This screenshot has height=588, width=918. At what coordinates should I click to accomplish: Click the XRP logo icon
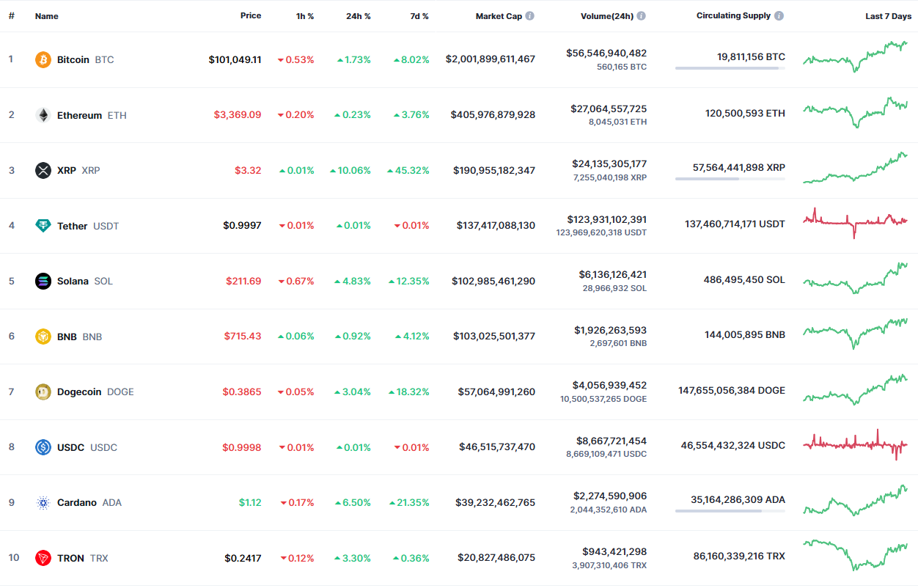coord(43,170)
